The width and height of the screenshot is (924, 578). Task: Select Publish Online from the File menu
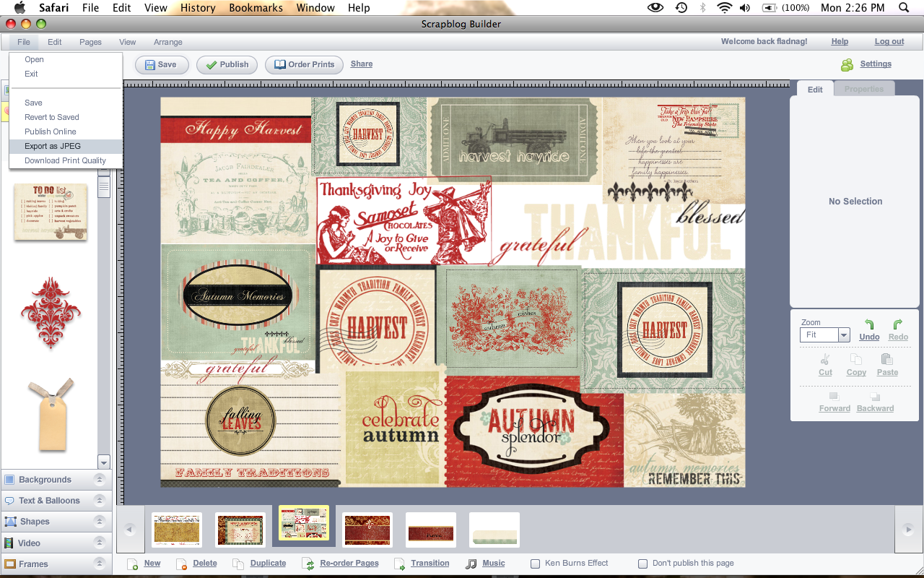click(66, 131)
